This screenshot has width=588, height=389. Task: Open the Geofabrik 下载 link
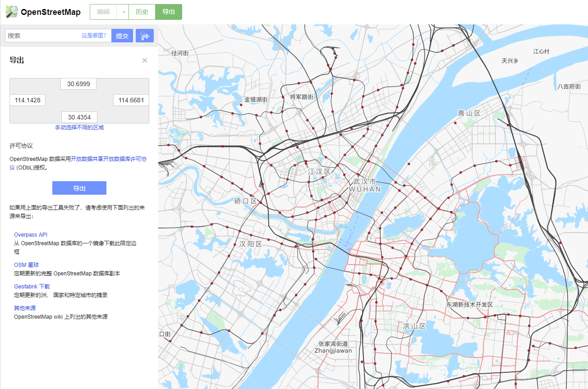32,287
